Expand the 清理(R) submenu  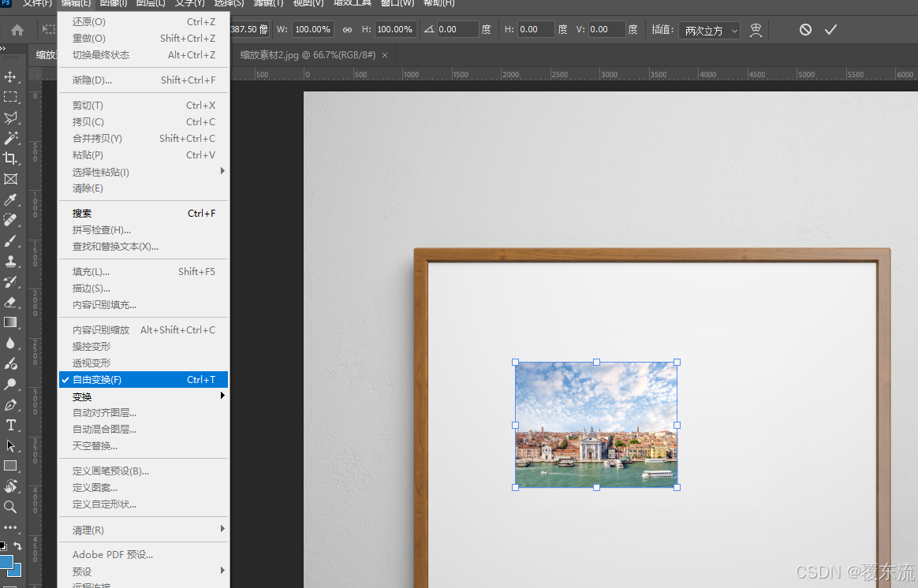(144, 530)
